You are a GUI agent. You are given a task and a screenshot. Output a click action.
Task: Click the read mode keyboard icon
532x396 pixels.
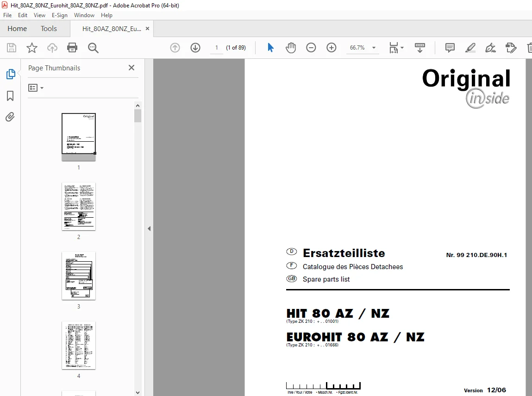pos(419,48)
